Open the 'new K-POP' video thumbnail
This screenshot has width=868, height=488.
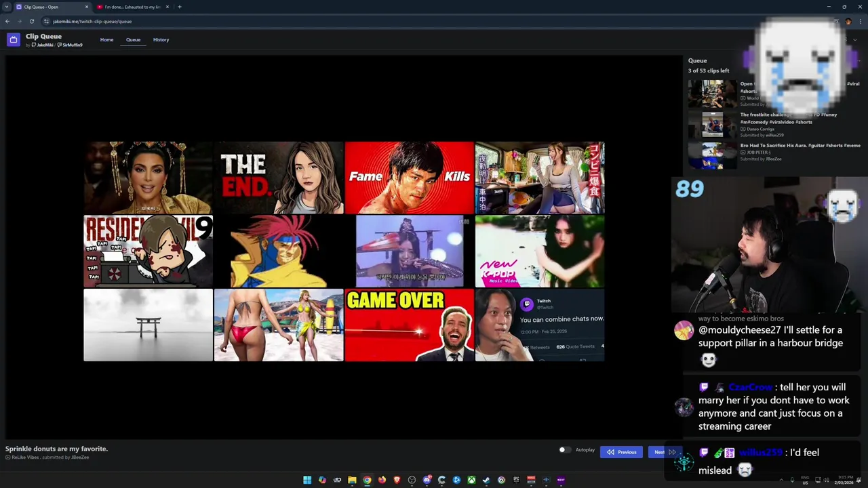pyautogui.click(x=539, y=251)
